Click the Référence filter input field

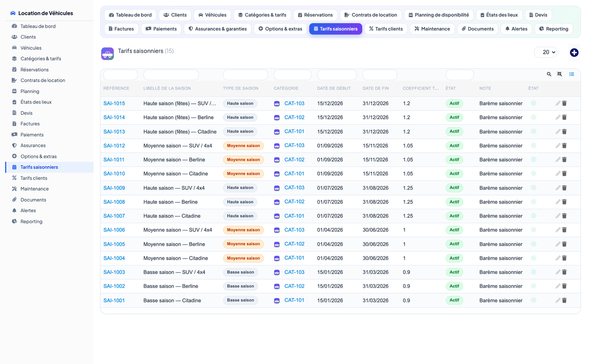[121, 75]
